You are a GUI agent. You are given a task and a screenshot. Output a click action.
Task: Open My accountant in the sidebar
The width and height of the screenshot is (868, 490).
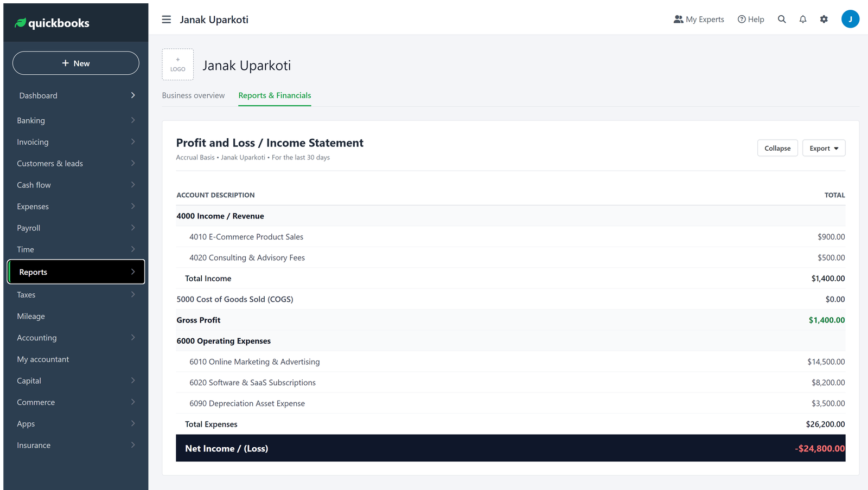[76, 359]
